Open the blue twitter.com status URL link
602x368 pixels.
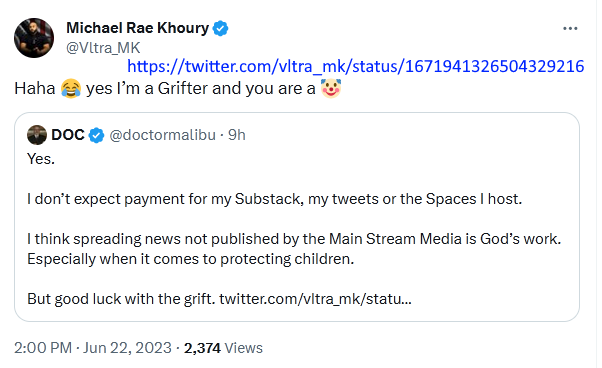[x=356, y=66]
